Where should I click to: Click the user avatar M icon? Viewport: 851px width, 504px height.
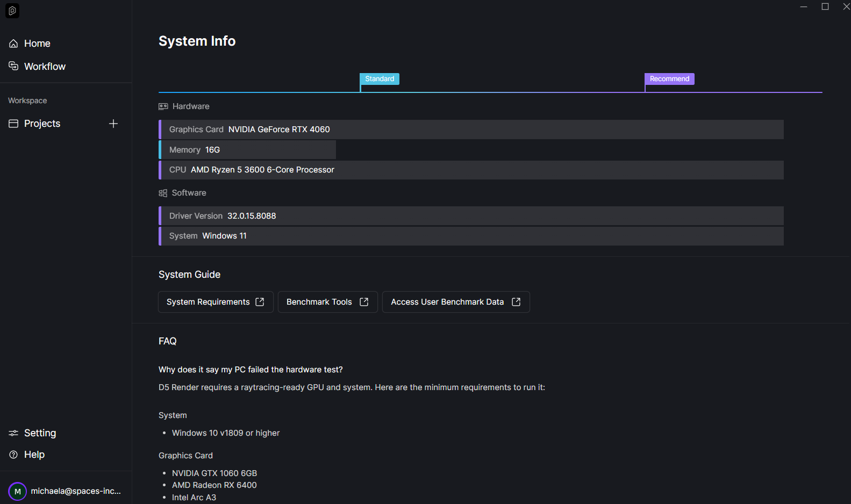coord(17,491)
